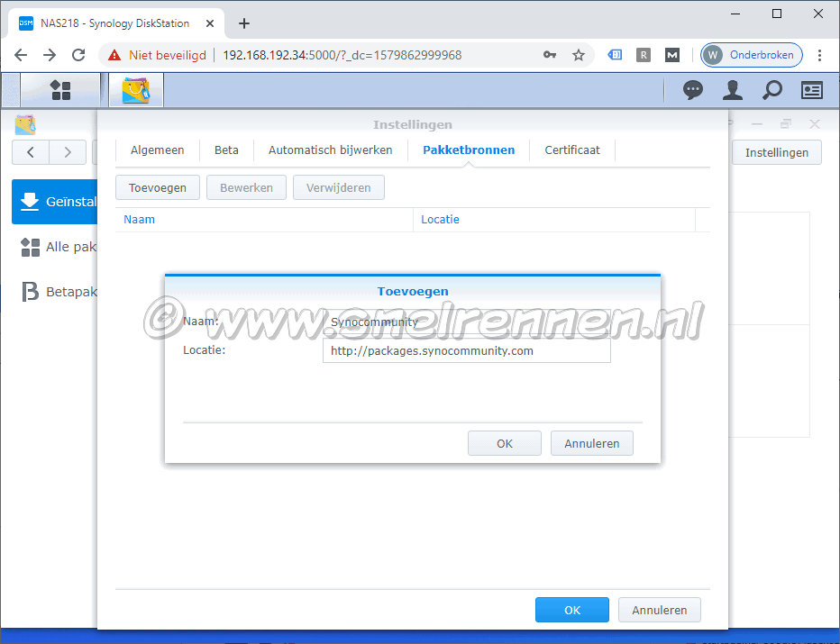Click the M extension icon
This screenshot has height=644, width=840.
click(x=672, y=55)
